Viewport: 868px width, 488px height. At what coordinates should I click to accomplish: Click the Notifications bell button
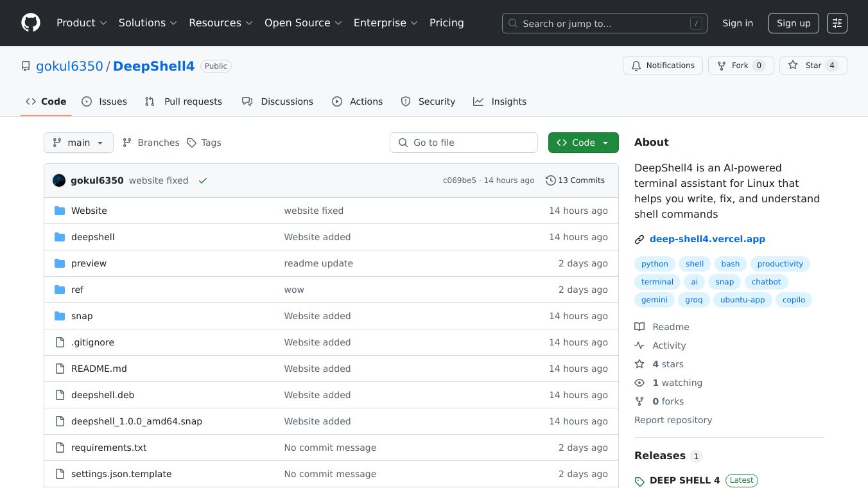click(x=663, y=65)
